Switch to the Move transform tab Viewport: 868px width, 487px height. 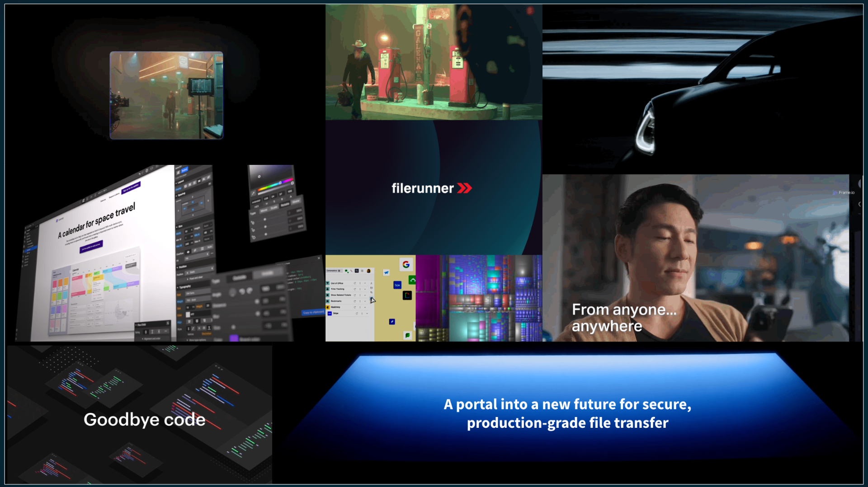tap(264, 211)
